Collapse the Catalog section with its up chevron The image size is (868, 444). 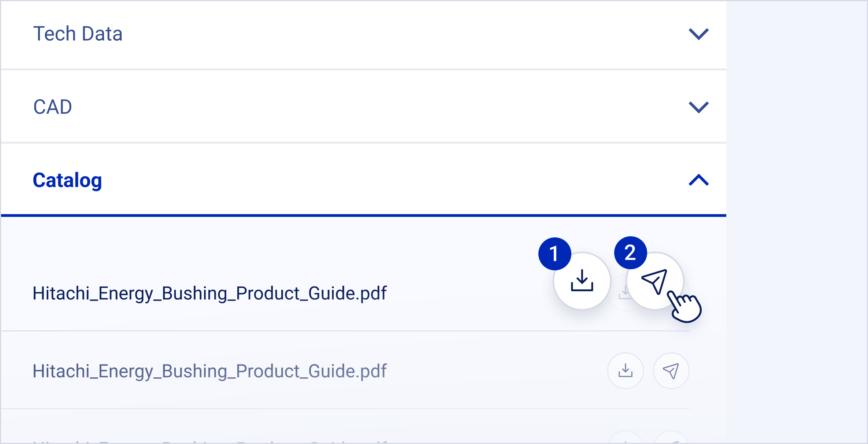click(699, 180)
